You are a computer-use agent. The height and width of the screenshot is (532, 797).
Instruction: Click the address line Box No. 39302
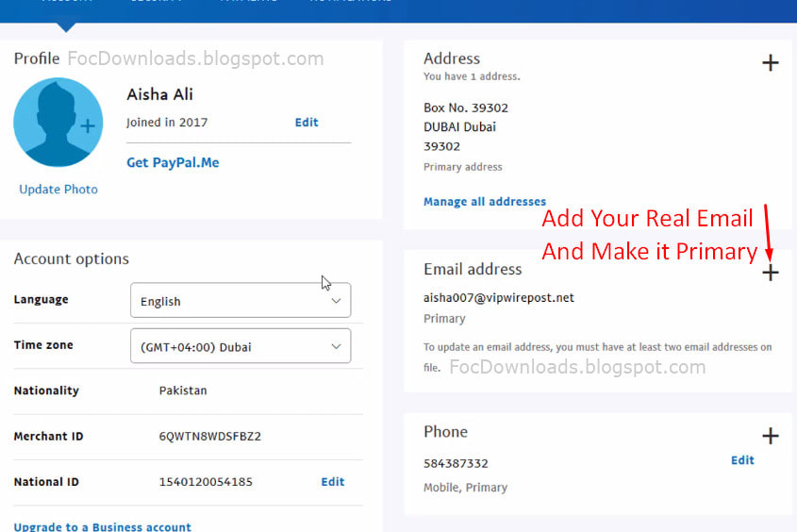point(466,108)
